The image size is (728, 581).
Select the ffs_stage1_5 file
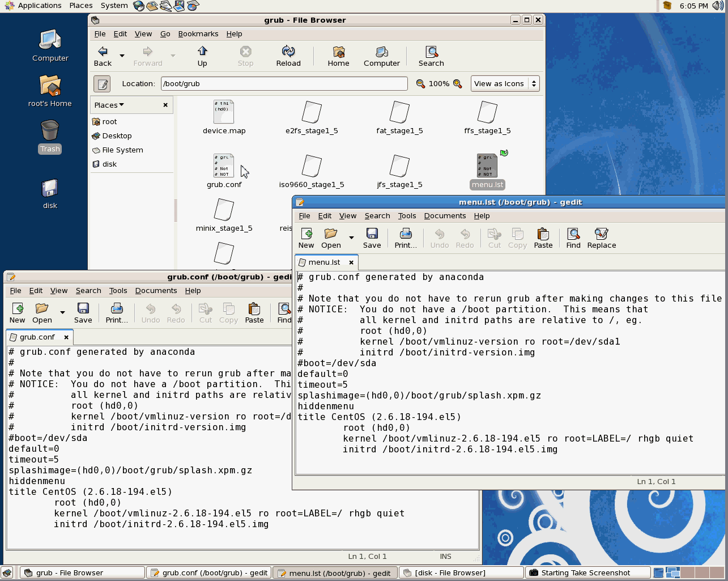click(487, 117)
